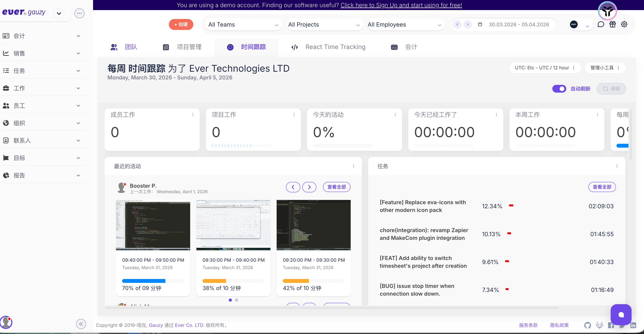Open 09:40:00 PM screenshot thumbnail
Screen dimensions: 644x334
pyautogui.click(x=153, y=225)
